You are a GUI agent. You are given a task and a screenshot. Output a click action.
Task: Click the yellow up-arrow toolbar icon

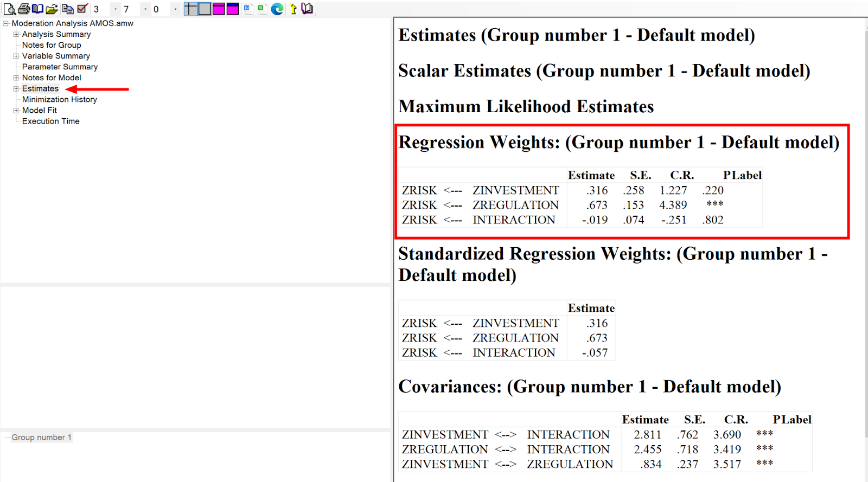click(293, 9)
